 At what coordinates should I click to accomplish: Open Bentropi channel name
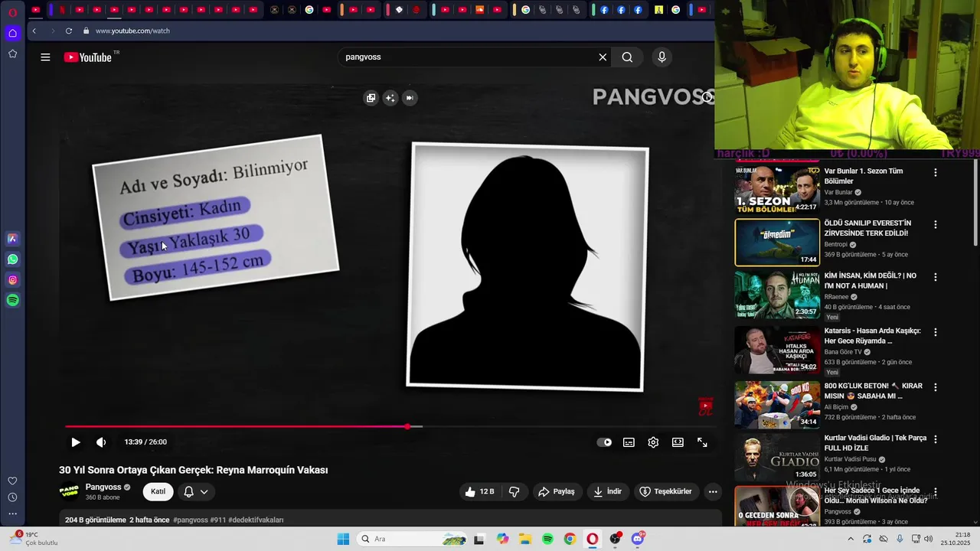point(835,245)
